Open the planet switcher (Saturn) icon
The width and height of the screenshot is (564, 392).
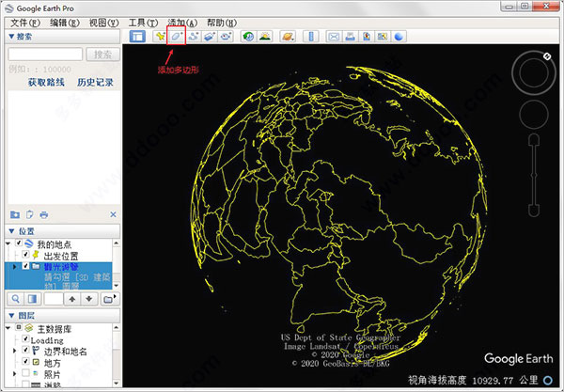click(288, 37)
